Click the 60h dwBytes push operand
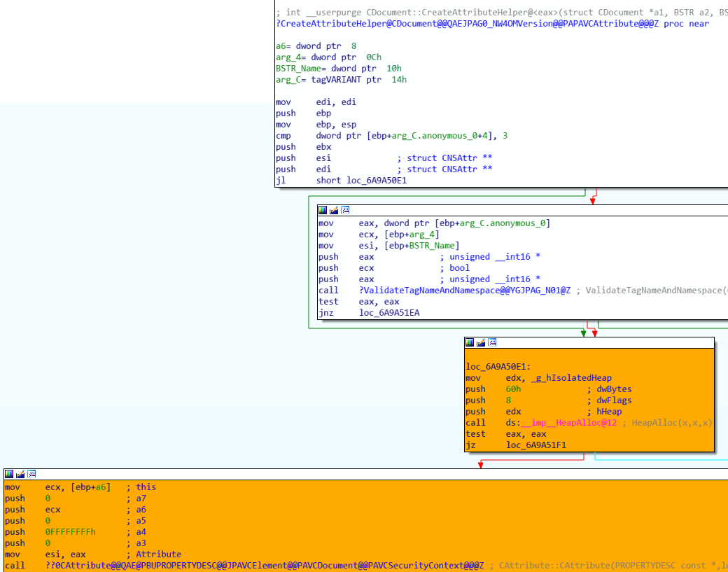The width and height of the screenshot is (728, 572). pyautogui.click(x=514, y=389)
